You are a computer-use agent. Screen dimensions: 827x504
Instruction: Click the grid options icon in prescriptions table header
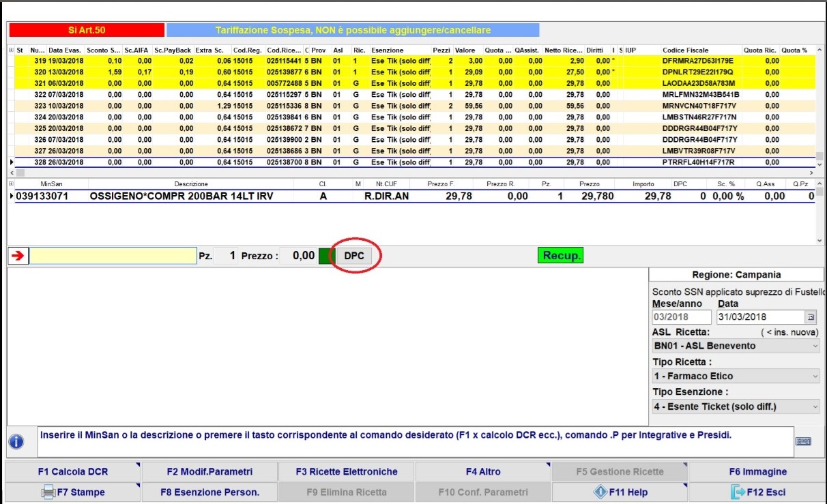tap(10, 50)
